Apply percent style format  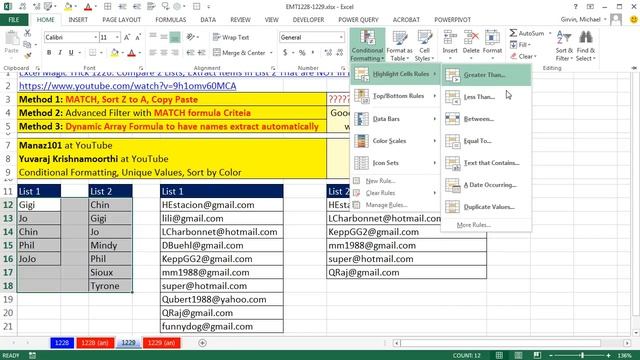302,53
